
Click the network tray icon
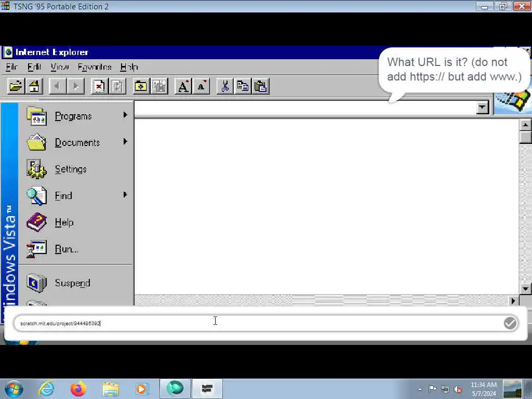445,390
